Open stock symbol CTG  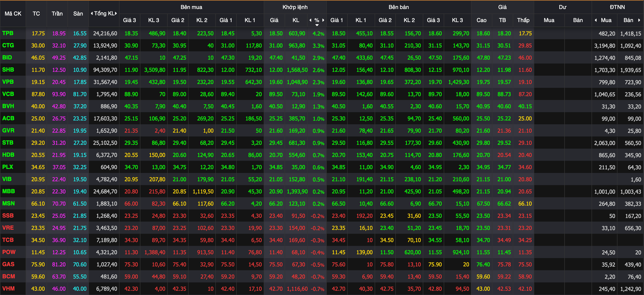tap(8, 45)
